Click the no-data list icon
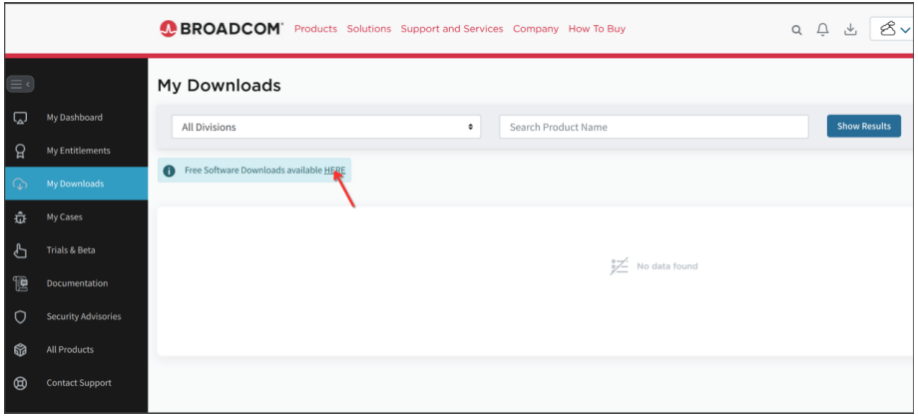The height and width of the screenshot is (418, 918). click(x=619, y=266)
